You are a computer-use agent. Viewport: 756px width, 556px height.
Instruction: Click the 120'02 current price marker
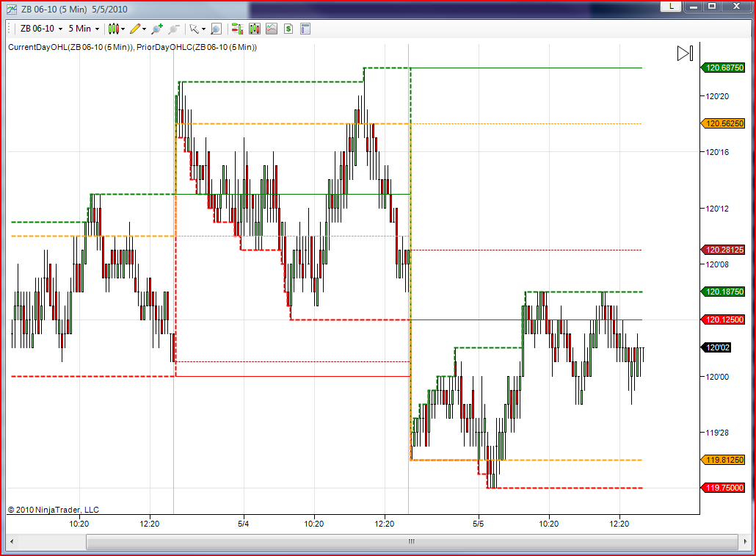pyautogui.click(x=716, y=347)
